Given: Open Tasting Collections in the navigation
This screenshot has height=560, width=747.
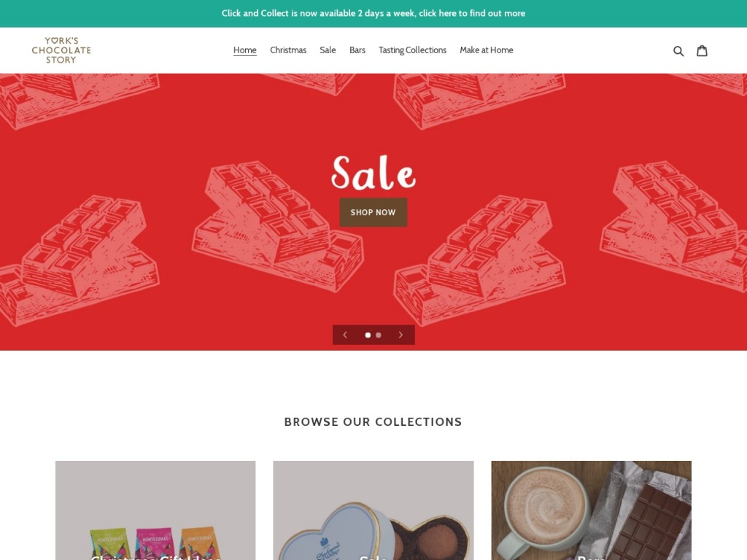Looking at the screenshot, I should coord(413,50).
